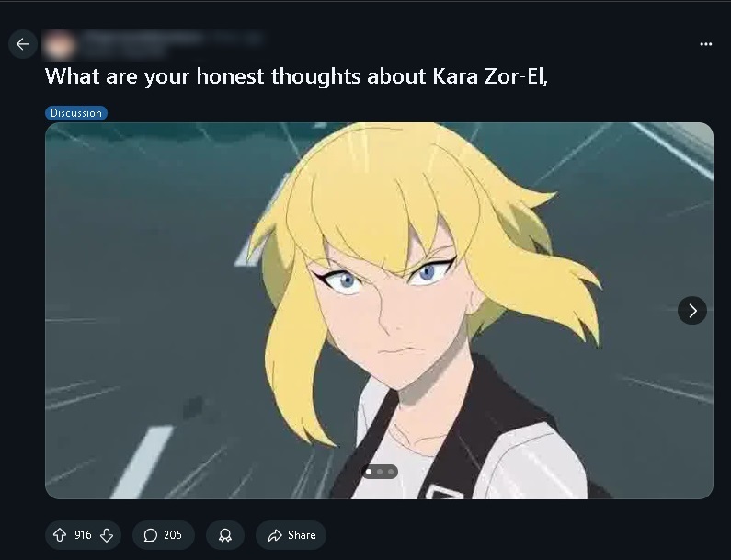Screen dimensions: 731x560
Task: Open the 205 comments
Action: pos(163,535)
